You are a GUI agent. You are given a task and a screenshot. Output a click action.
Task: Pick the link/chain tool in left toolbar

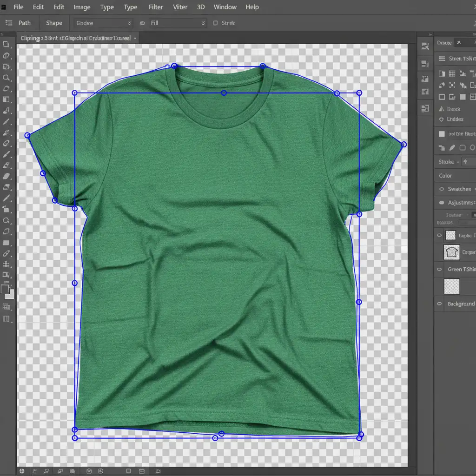click(x=6, y=253)
